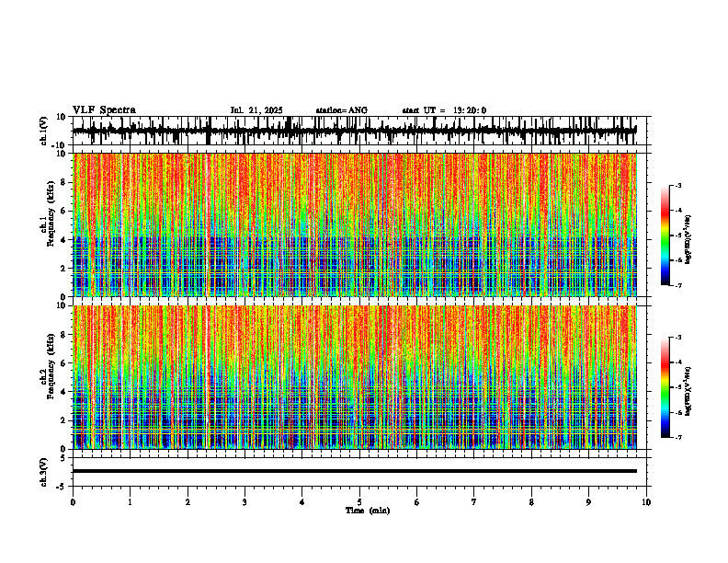Click inside the ch.1 spectrogram panel

(355, 224)
